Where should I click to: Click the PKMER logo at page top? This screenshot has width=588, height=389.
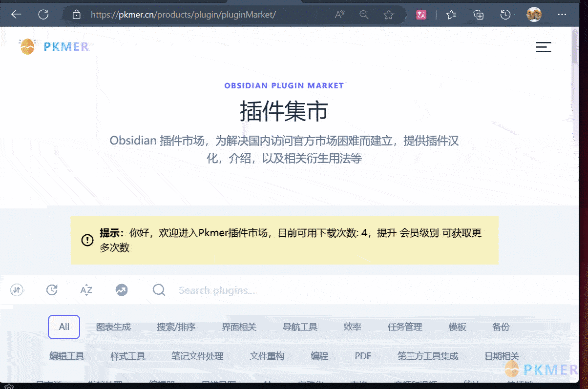(x=54, y=46)
